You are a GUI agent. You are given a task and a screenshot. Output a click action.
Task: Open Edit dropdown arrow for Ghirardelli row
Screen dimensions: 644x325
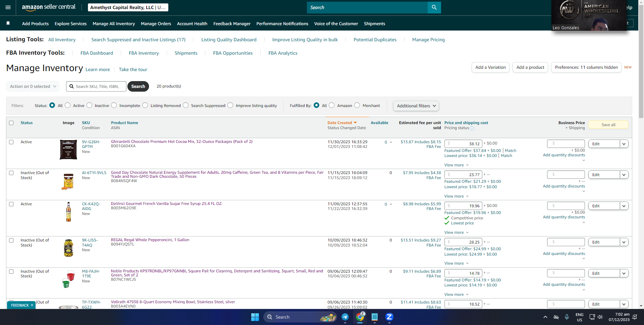[x=624, y=144]
